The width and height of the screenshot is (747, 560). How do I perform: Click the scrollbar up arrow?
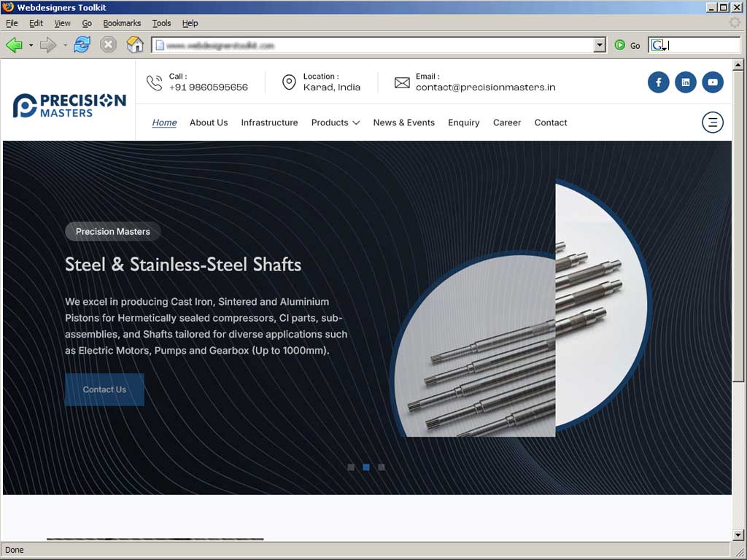738,65
